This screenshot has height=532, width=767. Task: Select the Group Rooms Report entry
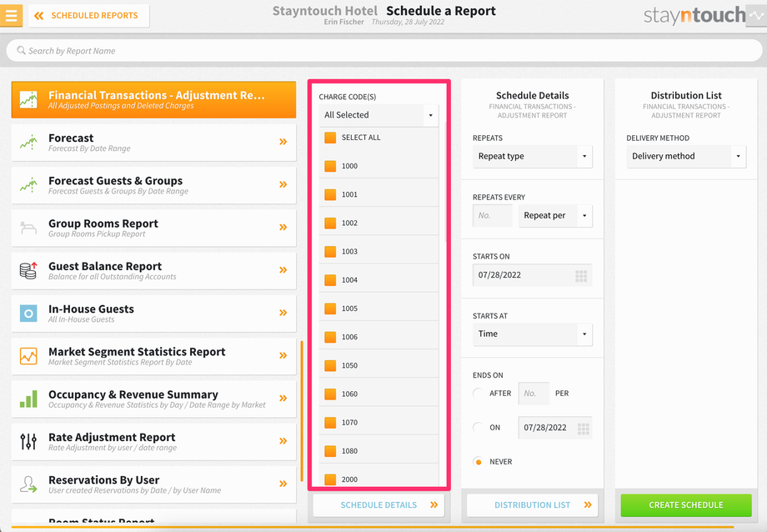coord(153,228)
